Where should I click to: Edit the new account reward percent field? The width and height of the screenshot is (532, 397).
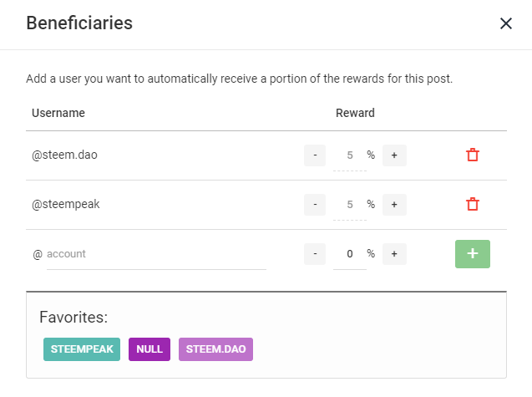[x=350, y=254]
